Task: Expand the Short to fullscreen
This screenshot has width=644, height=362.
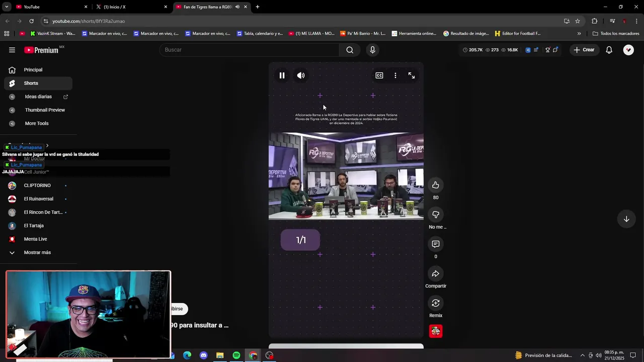Action: (412, 75)
